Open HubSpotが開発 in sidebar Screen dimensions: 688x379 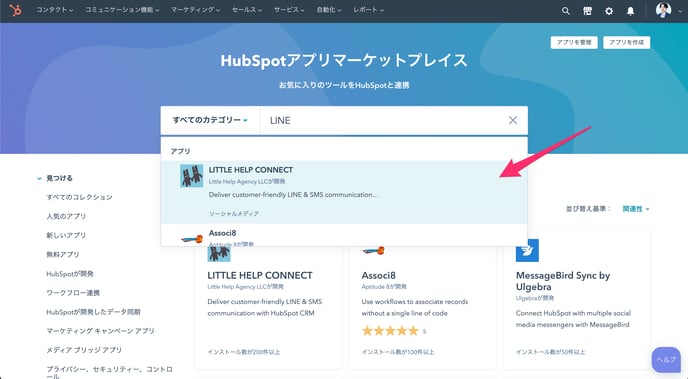click(70, 274)
